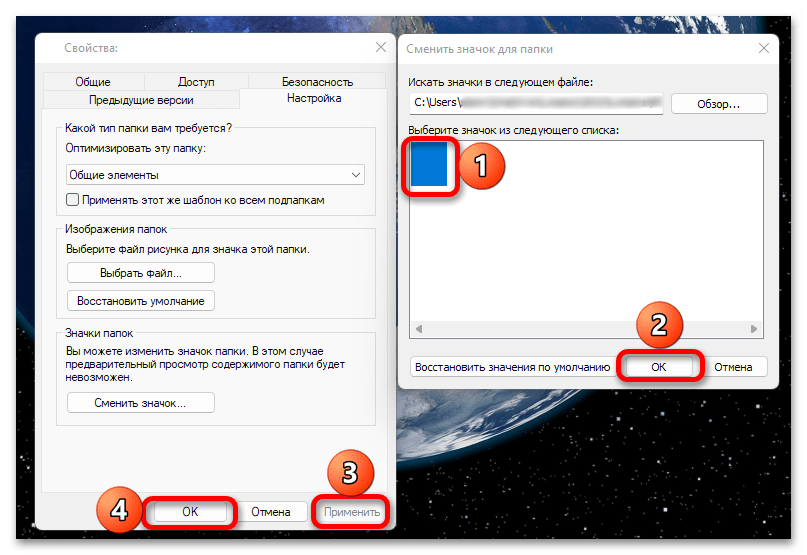Open the Обзор... browse button

[x=719, y=103]
